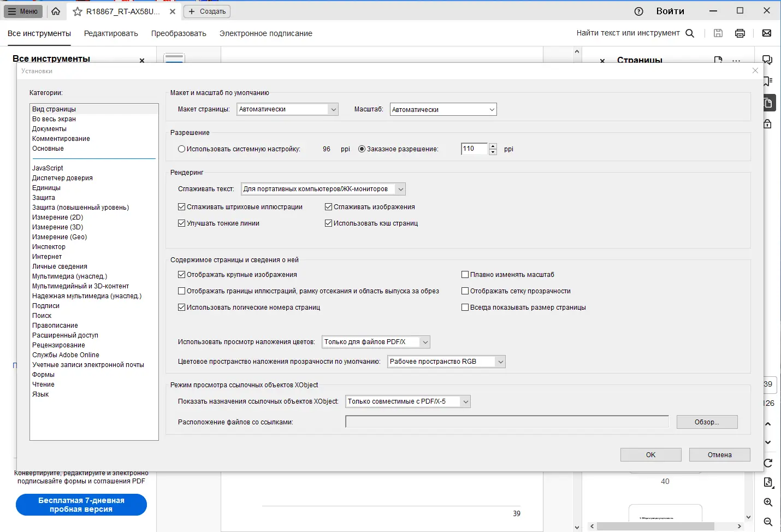Open the просмотр наложения цветов dropdown
Image resolution: width=781 pixels, height=532 pixels.
coord(376,342)
